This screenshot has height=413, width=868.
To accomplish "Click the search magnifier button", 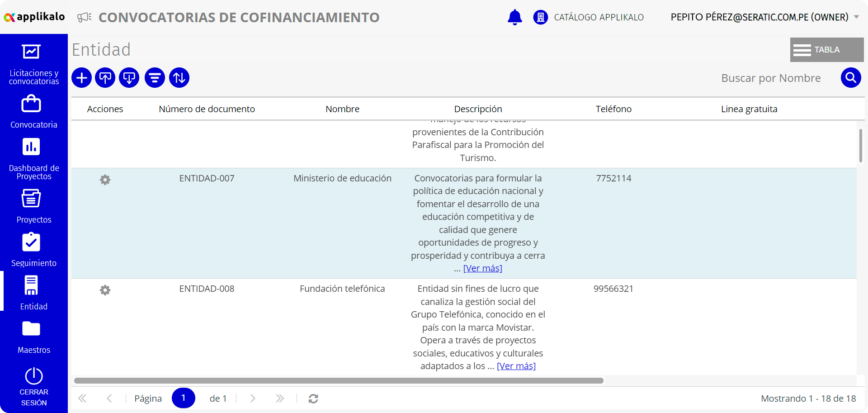I will [851, 78].
